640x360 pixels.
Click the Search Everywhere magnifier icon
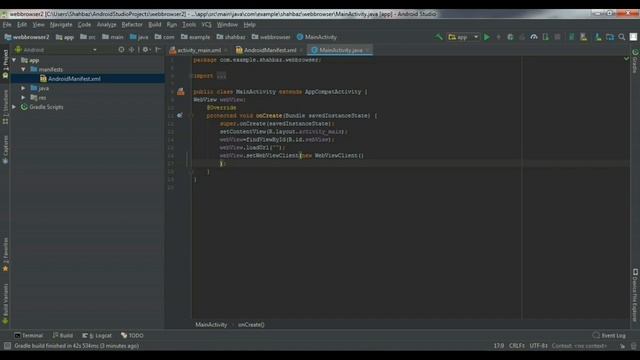[622, 37]
